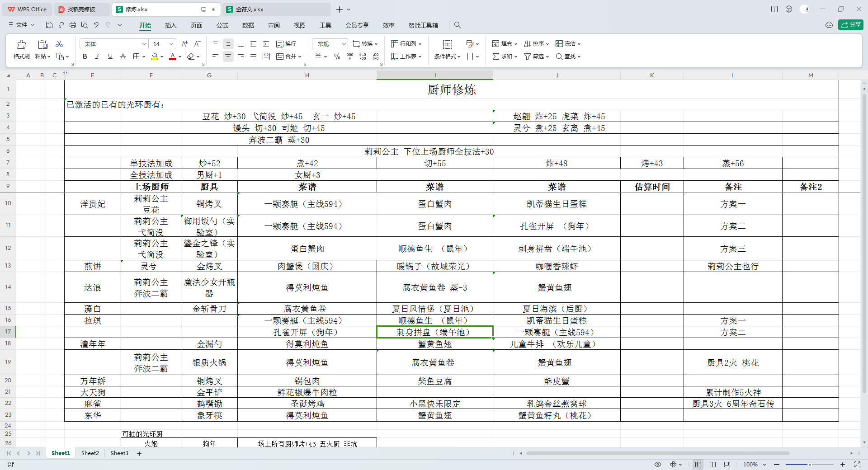
Task: Apply strikethrough formatting icon
Action: pyautogui.click(x=123, y=56)
